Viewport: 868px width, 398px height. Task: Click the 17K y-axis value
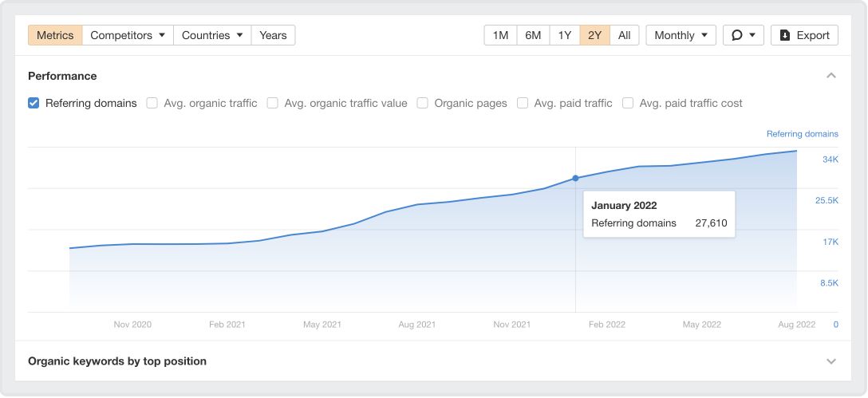(831, 242)
